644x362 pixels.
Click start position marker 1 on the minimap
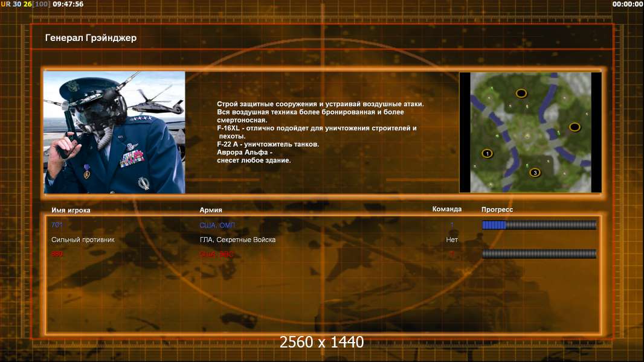point(487,154)
